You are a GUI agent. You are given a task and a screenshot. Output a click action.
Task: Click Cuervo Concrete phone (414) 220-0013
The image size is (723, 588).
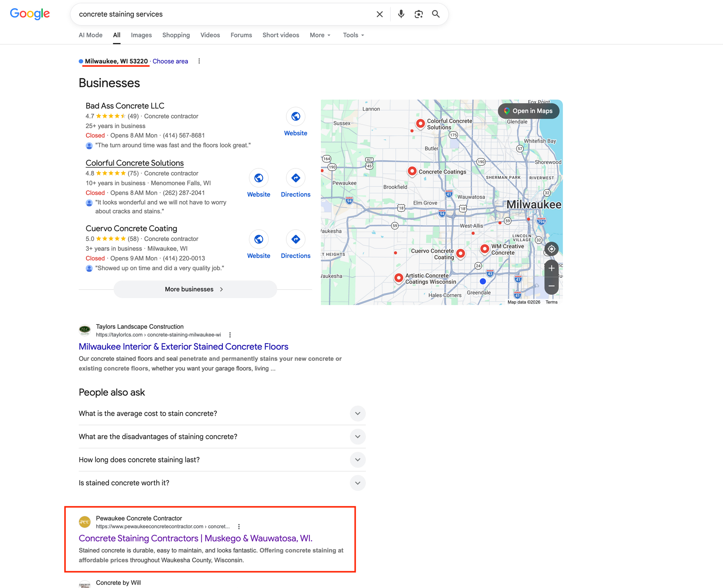point(184,258)
